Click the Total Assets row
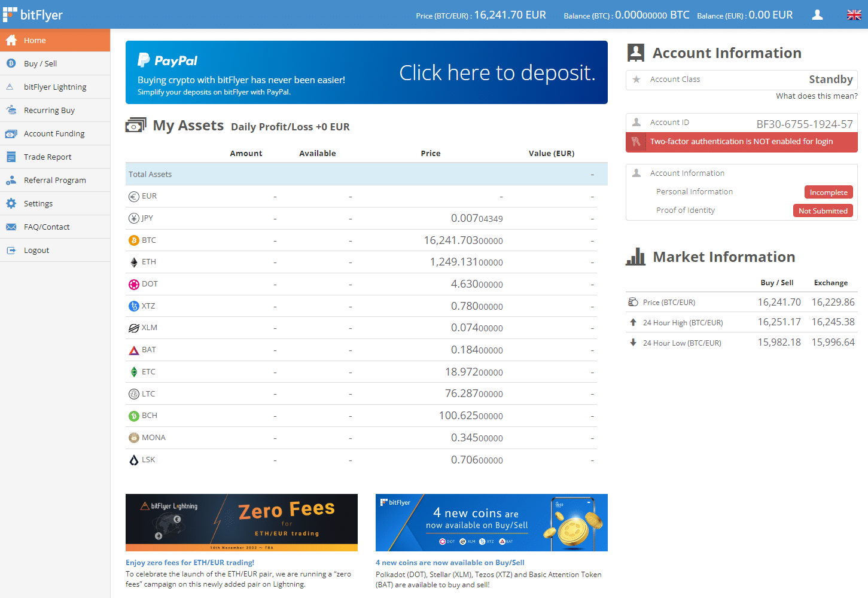868x598 pixels. [367, 174]
